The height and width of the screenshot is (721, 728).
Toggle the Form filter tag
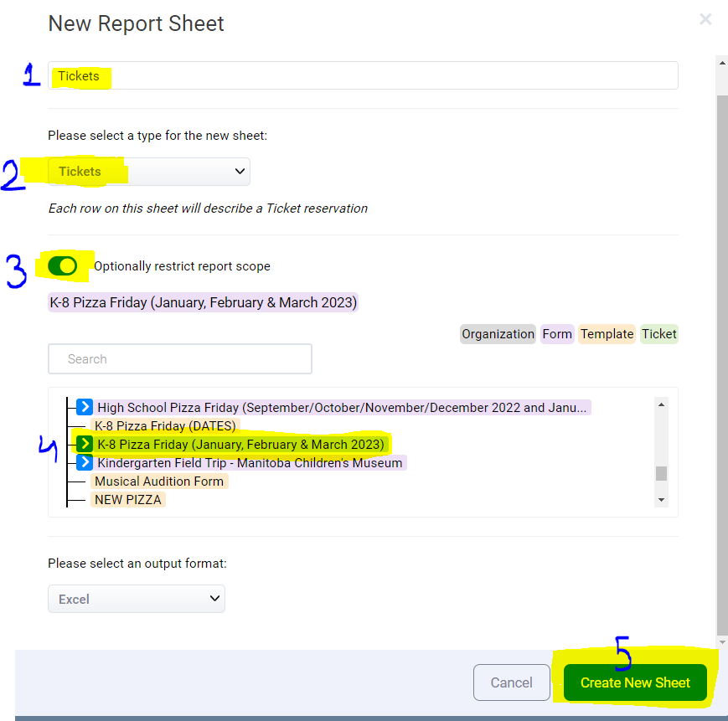point(557,334)
